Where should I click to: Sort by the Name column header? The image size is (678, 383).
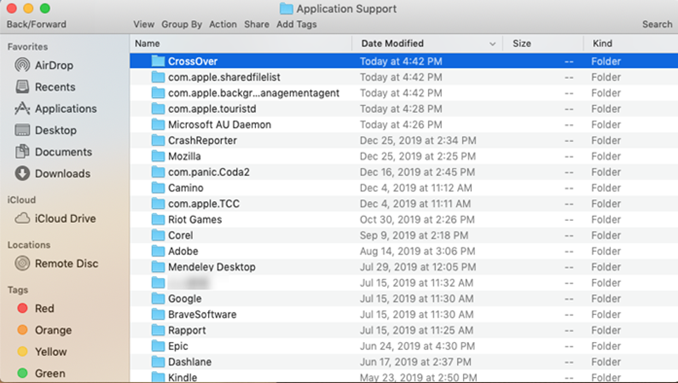pyautogui.click(x=147, y=43)
